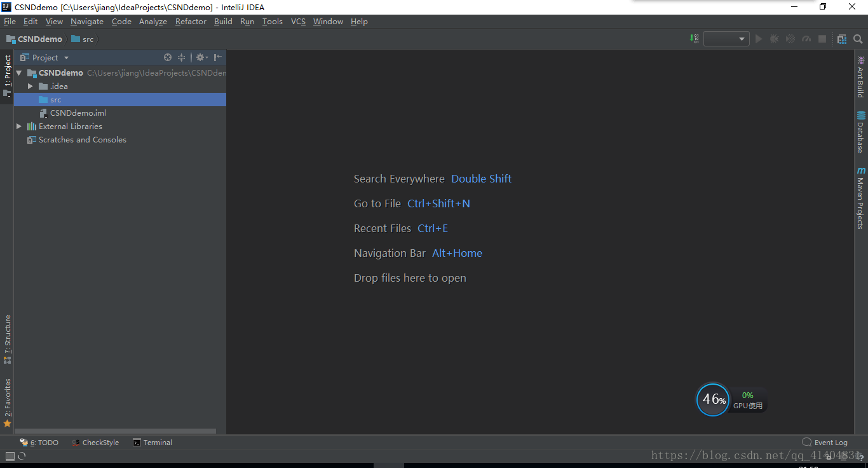The image size is (868, 468).
Task: Click the Alt+Home shortcut text
Action: click(x=457, y=253)
